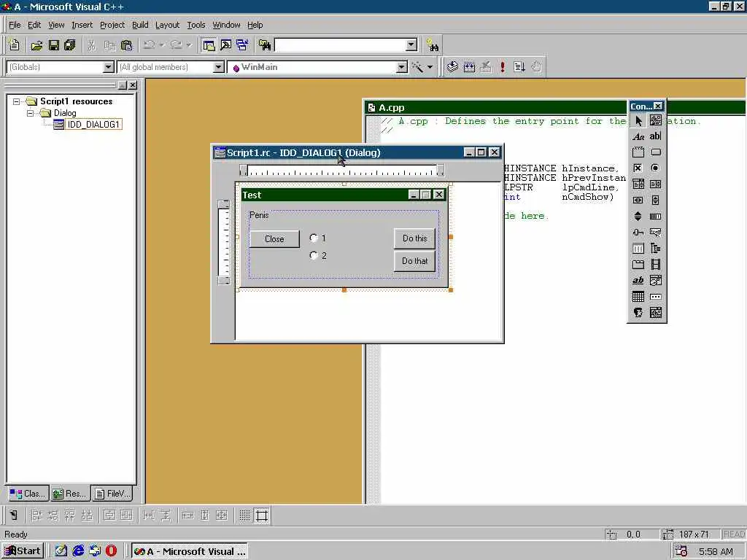Click the Open file toolbar icon
Image resolution: width=747 pixels, height=560 pixels.
point(36,45)
